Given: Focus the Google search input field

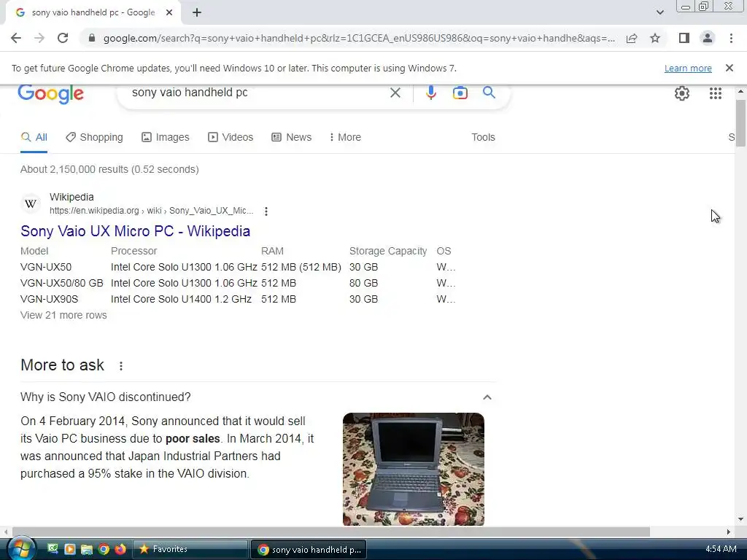Looking at the screenshot, I should coord(258,93).
